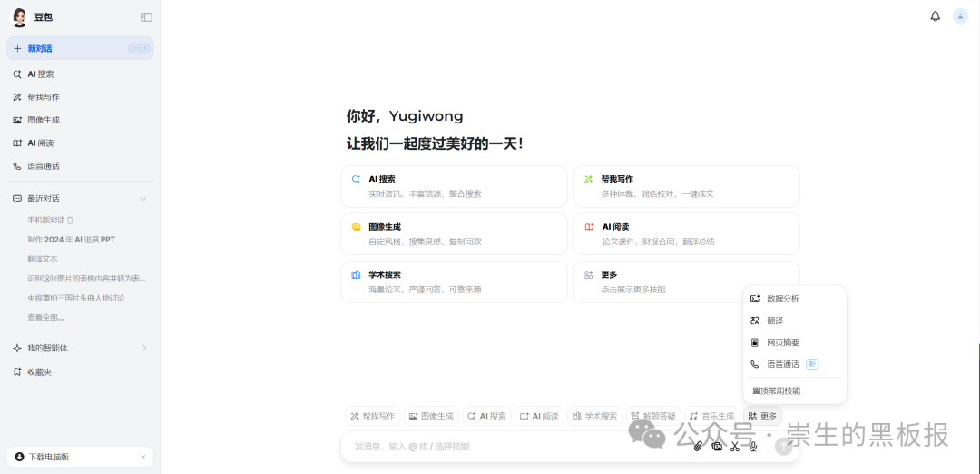This screenshot has width=980, height=474.
Task: Click the image upload icon in input box
Action: click(717, 447)
